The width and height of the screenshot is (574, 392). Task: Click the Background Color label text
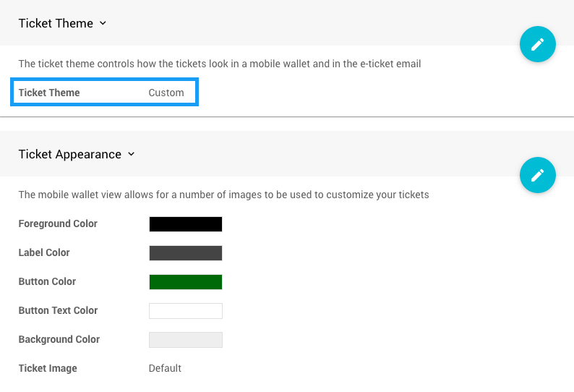(59, 339)
